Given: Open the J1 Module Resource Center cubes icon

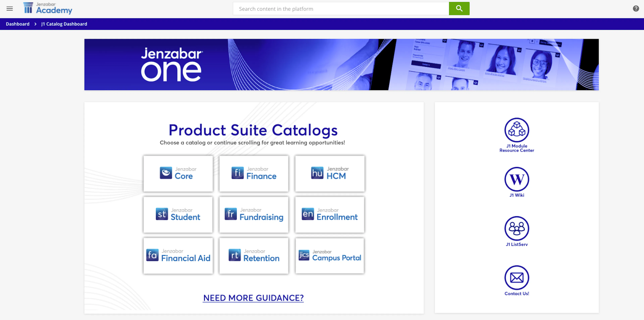Looking at the screenshot, I should (517, 130).
